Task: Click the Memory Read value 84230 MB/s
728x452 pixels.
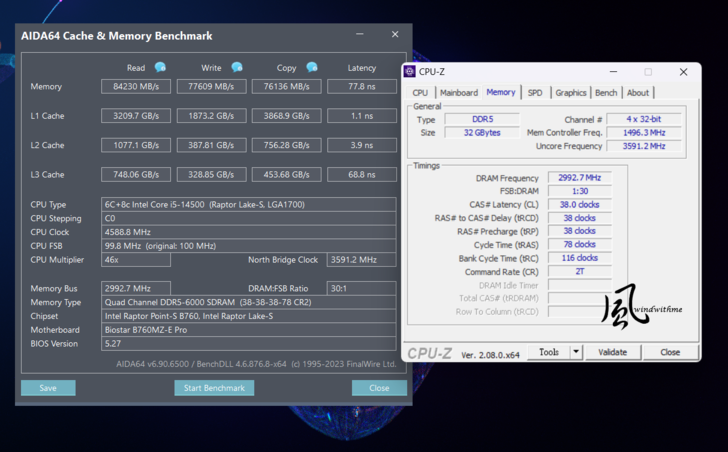Action: click(136, 87)
